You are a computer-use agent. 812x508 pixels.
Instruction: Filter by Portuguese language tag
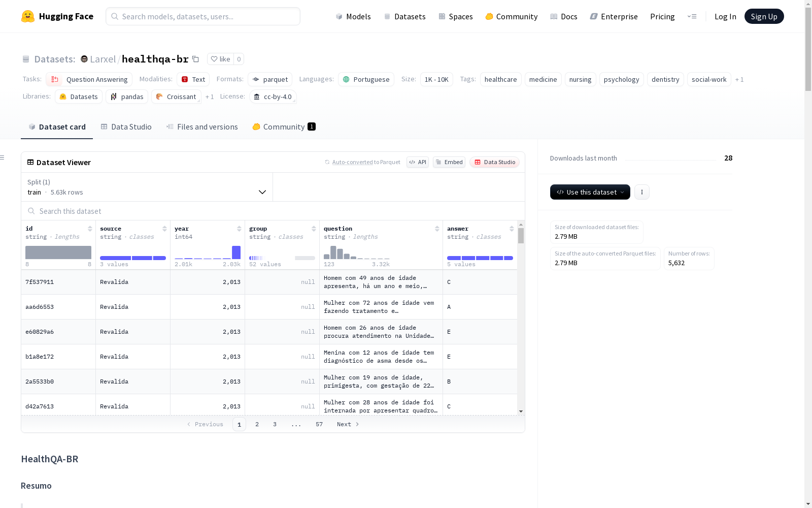coord(366,79)
